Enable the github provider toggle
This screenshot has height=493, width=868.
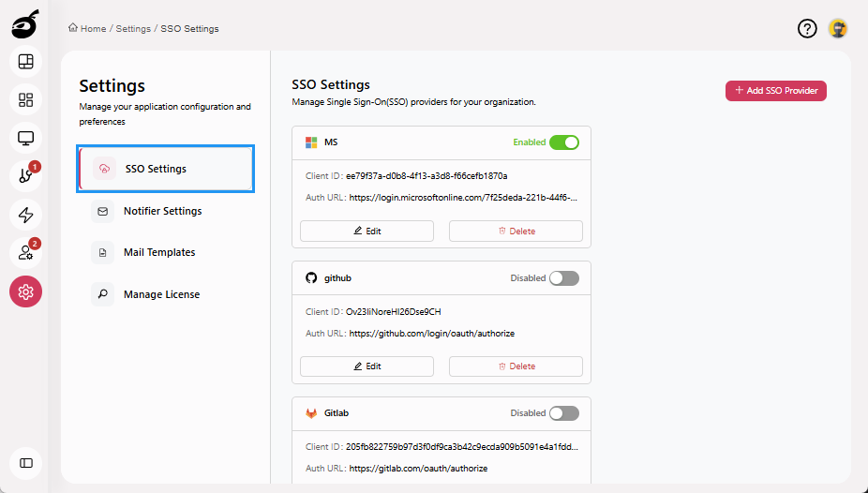point(564,277)
